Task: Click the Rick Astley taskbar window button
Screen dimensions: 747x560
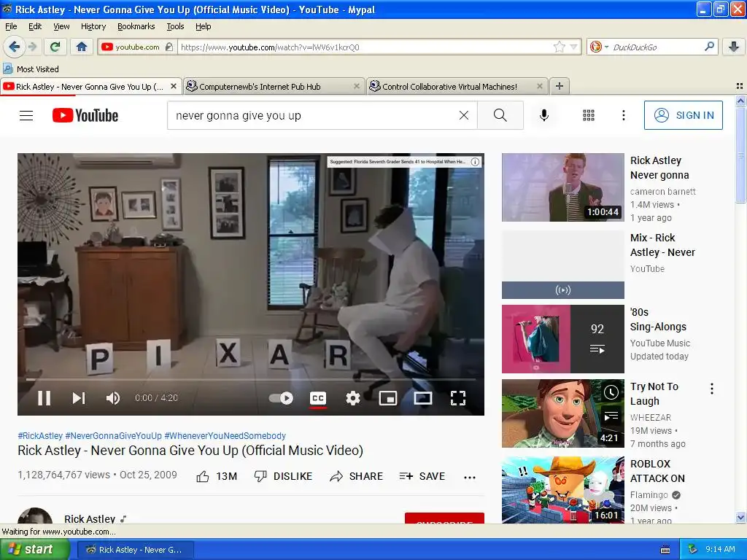Action: coord(136,550)
